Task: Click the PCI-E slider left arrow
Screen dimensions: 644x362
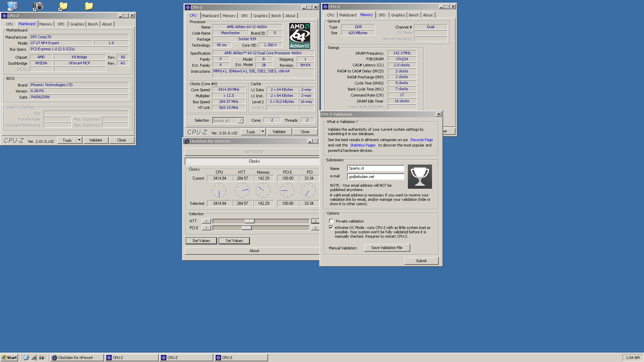Action: tap(206, 228)
